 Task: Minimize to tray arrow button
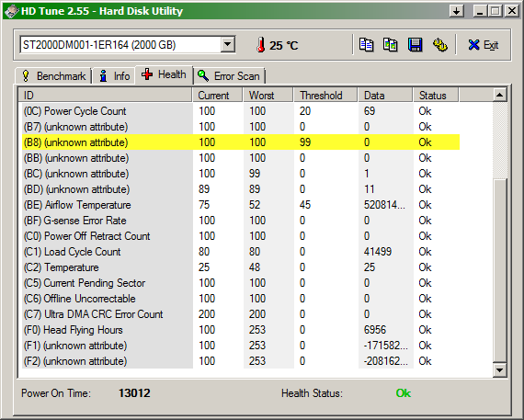pos(457,11)
